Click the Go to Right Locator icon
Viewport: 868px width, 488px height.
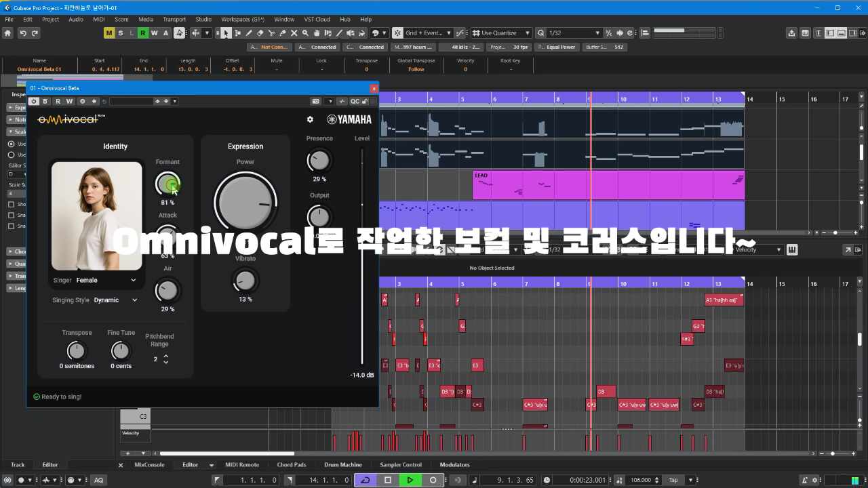coord(290,480)
